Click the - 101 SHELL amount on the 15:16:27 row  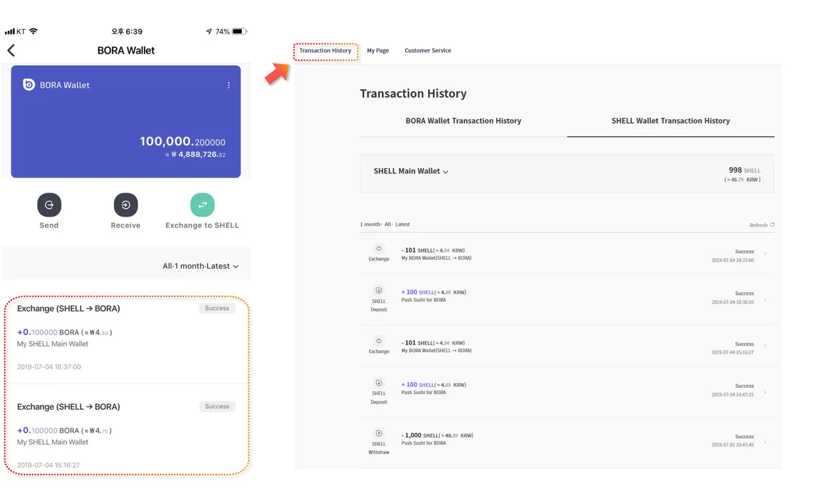coord(417,343)
